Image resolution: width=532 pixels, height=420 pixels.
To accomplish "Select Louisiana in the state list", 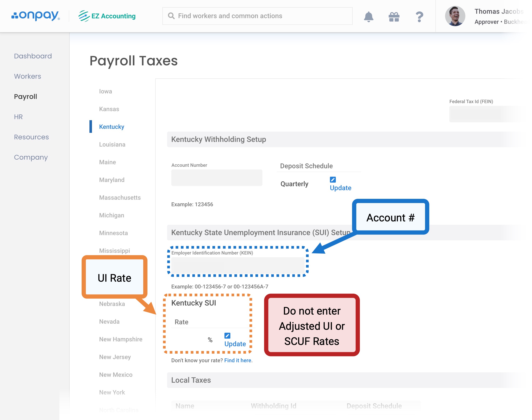I will coord(112,144).
